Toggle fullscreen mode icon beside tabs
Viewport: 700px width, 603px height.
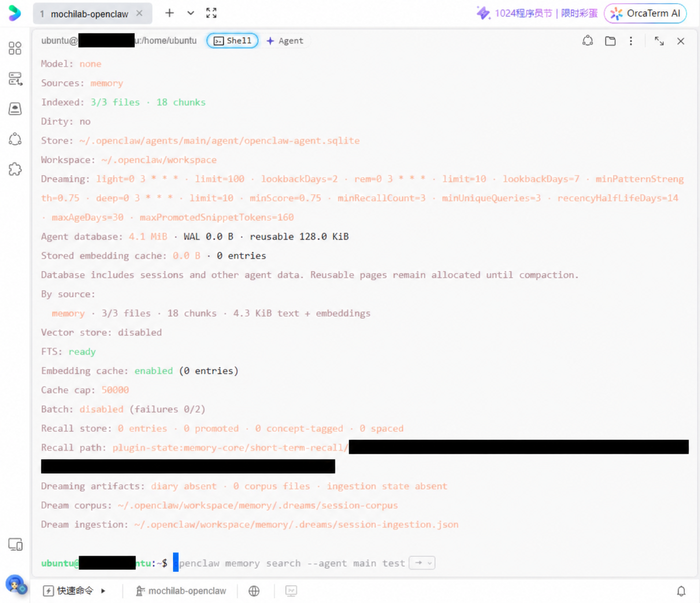coord(211,13)
